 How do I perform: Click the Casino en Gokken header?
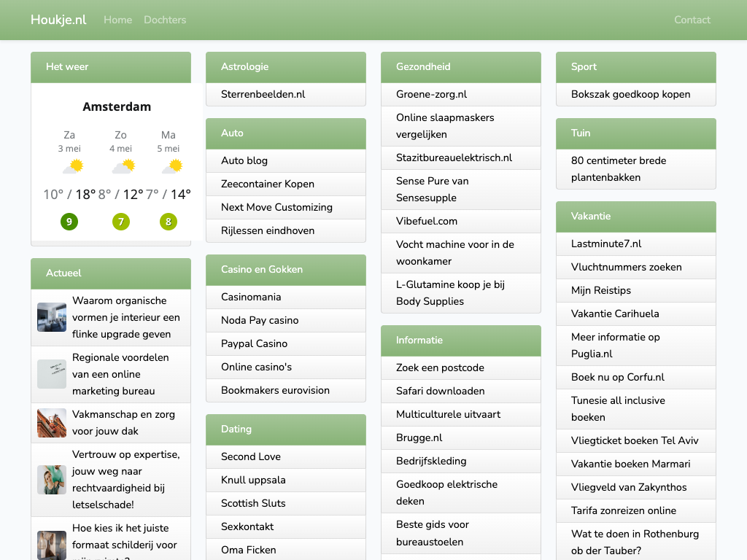pyautogui.click(x=286, y=270)
